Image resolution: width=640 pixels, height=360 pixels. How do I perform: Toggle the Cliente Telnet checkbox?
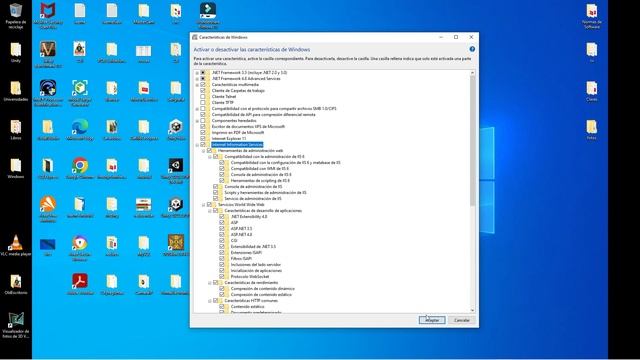pyautogui.click(x=203, y=97)
